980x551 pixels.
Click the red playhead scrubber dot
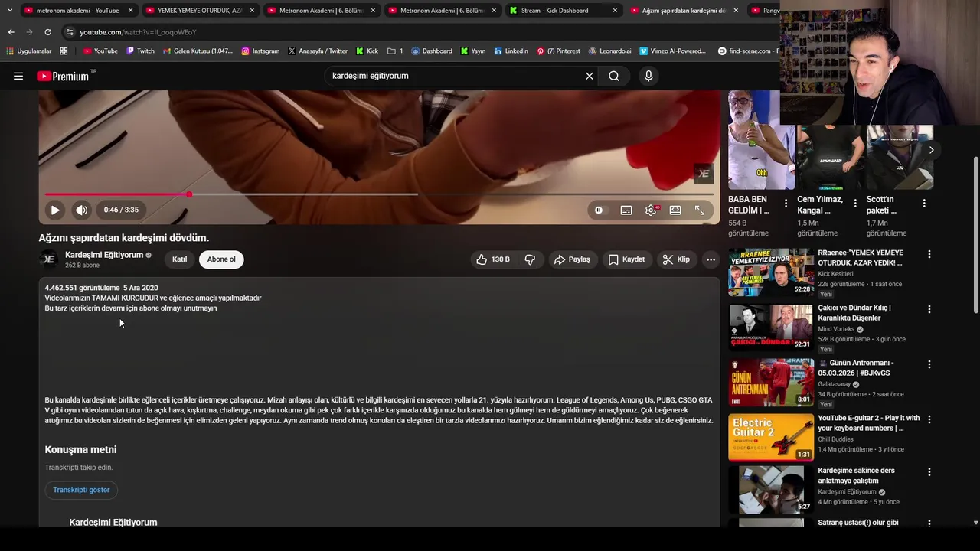(188, 194)
